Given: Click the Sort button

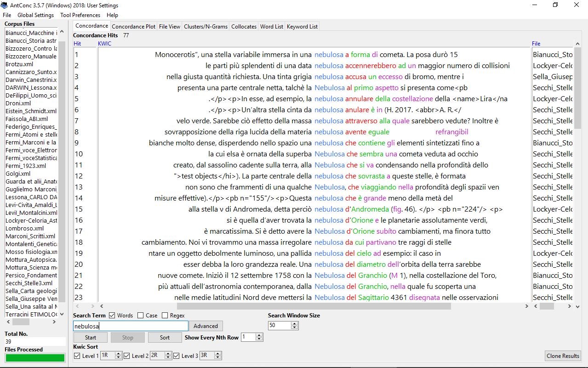Looking at the screenshot, I should click(x=165, y=338).
